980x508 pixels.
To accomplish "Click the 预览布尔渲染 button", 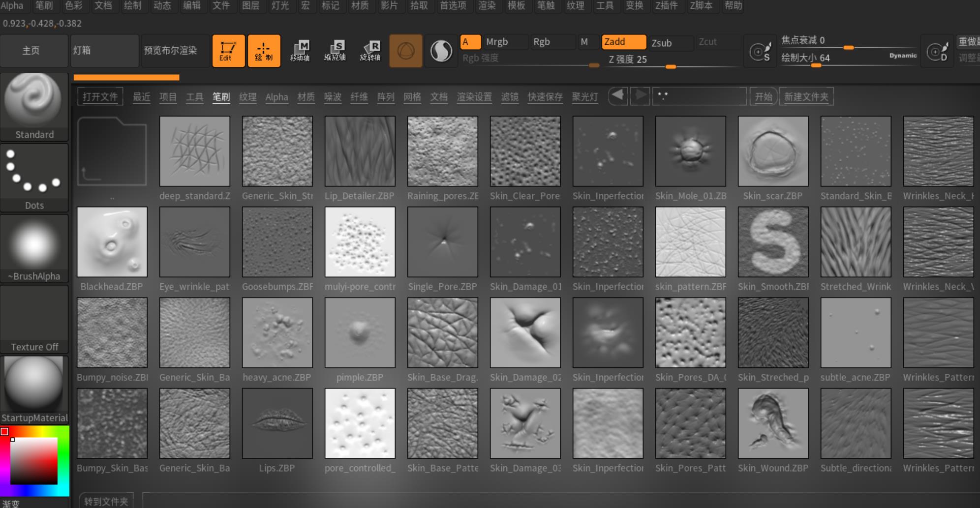I will coord(175,51).
